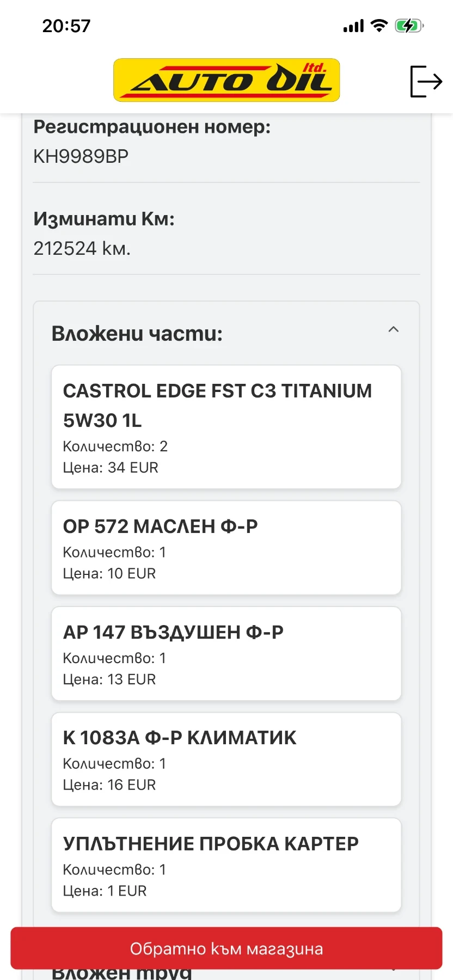Go back via Обратно към магазина
This screenshot has height=980, width=453.
tap(226, 948)
